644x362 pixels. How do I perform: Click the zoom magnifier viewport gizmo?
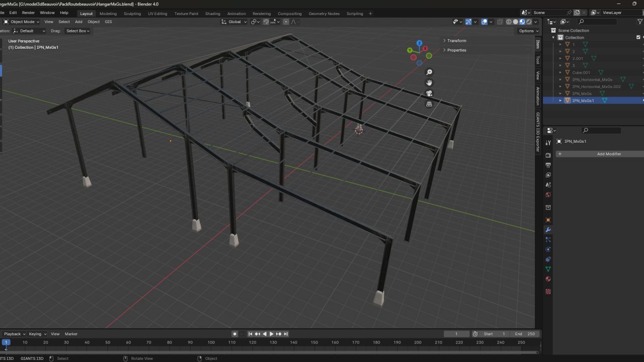(x=429, y=72)
